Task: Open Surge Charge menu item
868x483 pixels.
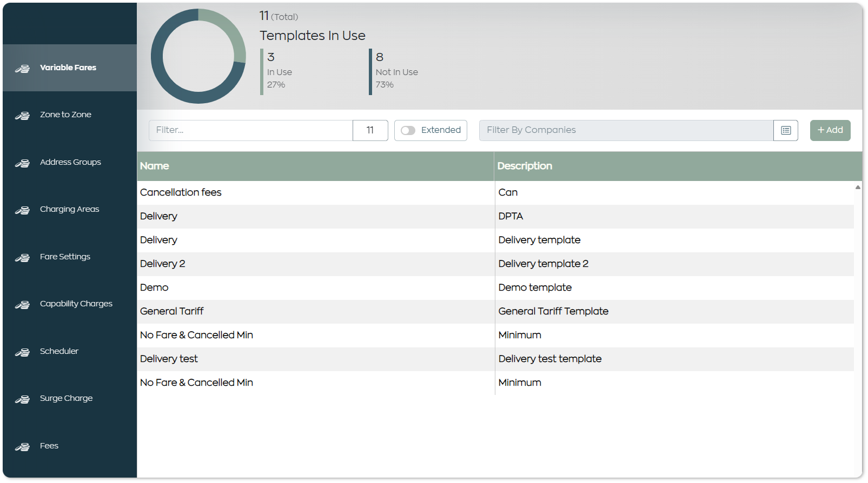Action: point(70,398)
